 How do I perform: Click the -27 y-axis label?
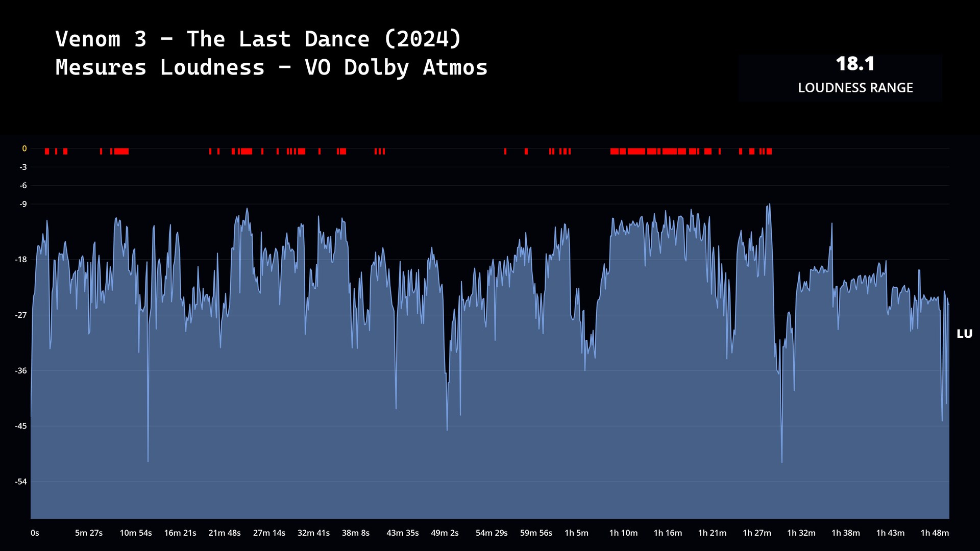point(21,315)
